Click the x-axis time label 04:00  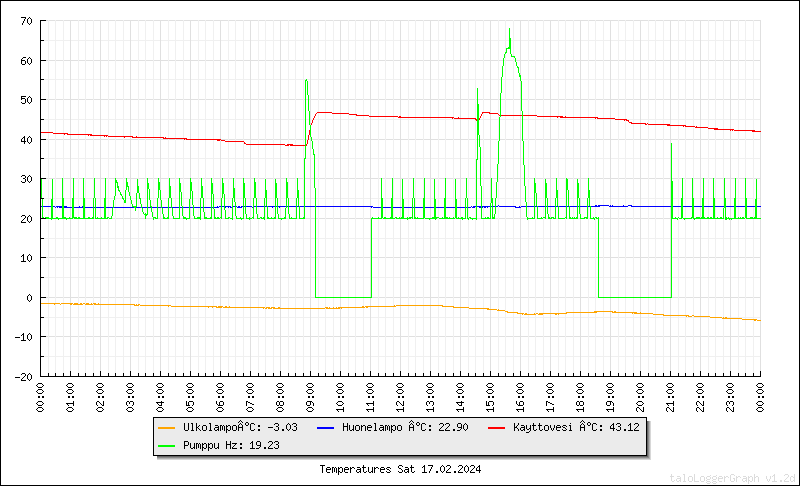[161, 398]
